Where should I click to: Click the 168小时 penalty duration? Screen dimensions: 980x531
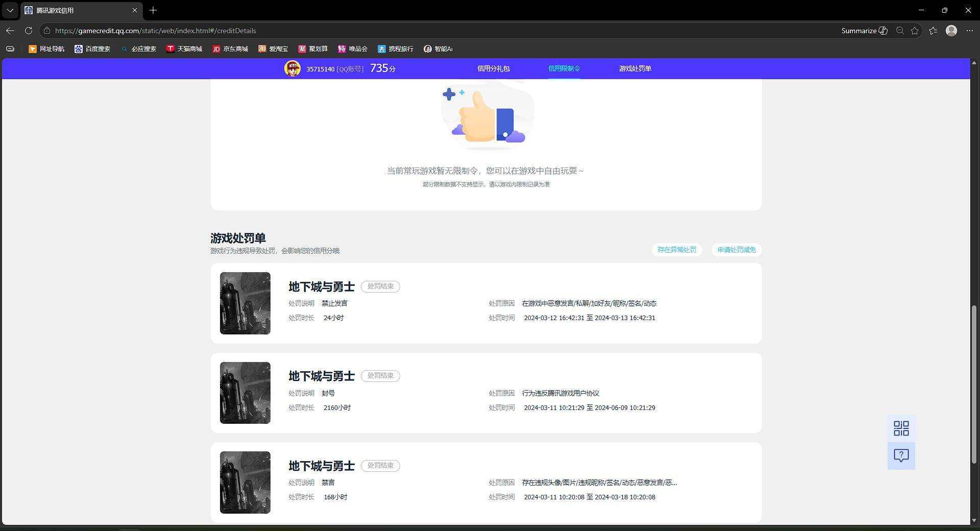click(335, 497)
